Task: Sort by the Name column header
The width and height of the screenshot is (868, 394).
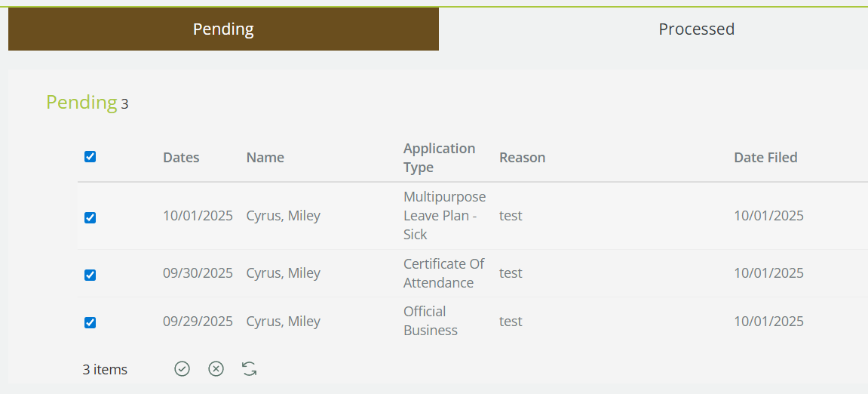Action: tap(265, 158)
